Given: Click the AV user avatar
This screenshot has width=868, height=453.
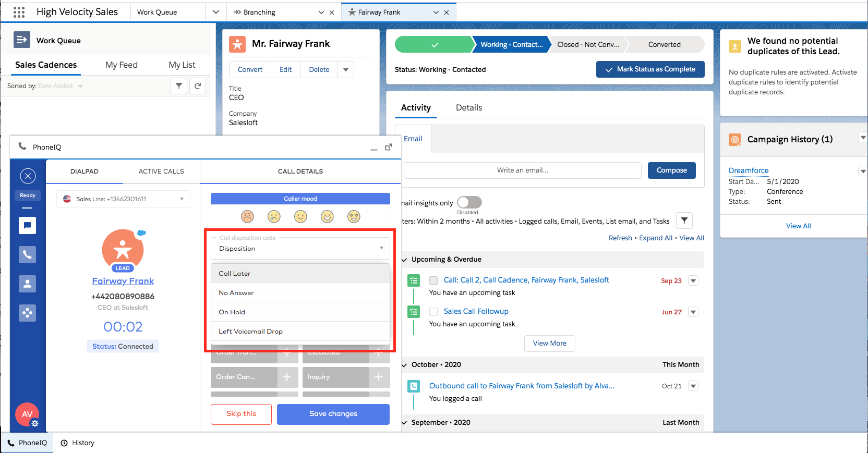Looking at the screenshot, I should (27, 414).
